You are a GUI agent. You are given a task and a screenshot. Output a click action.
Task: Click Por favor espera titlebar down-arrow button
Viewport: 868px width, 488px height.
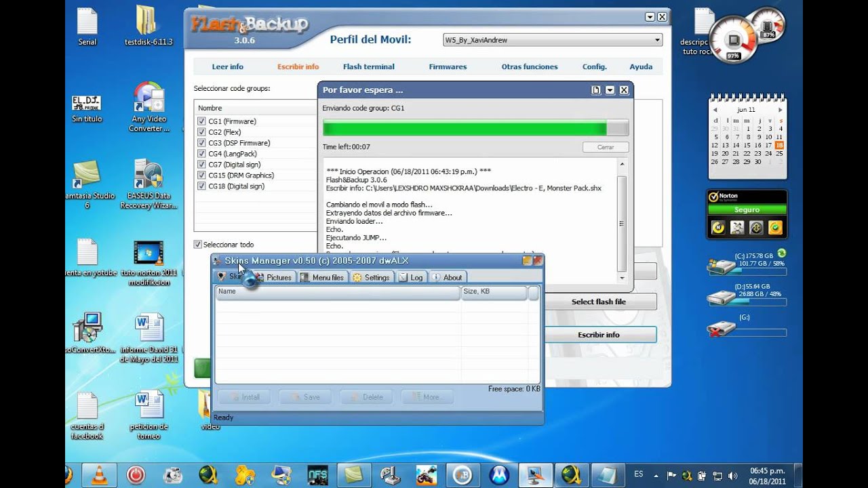click(x=610, y=90)
